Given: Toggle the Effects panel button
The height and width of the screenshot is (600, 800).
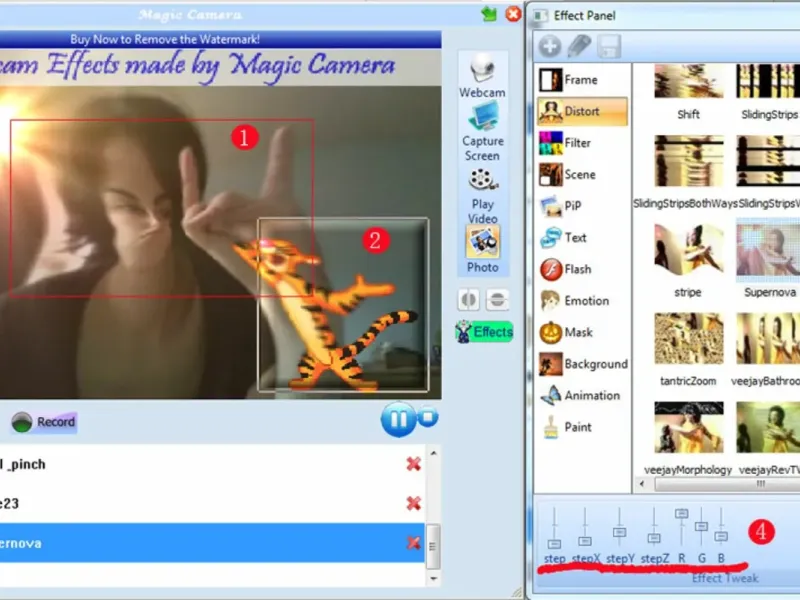Looking at the screenshot, I should pos(484,332).
